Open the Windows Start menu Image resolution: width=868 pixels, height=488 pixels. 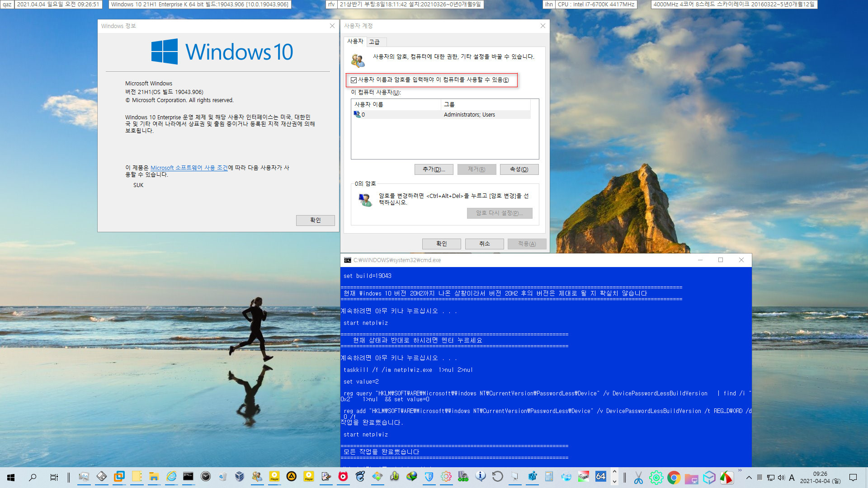coord(11,477)
